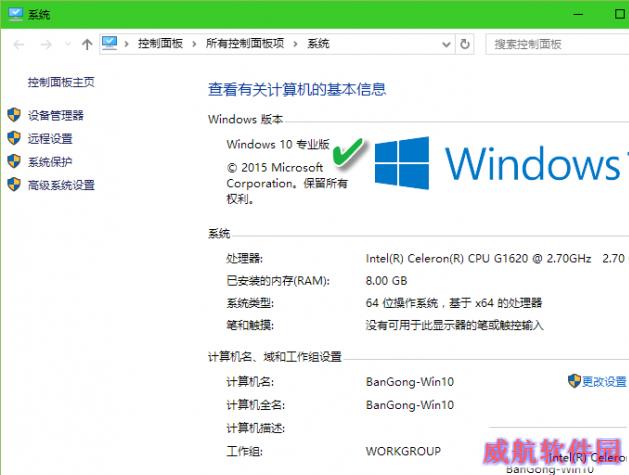Image resolution: width=629 pixels, height=475 pixels.
Task: Expand chevron after 所有控制面板项
Action: pos(295,44)
